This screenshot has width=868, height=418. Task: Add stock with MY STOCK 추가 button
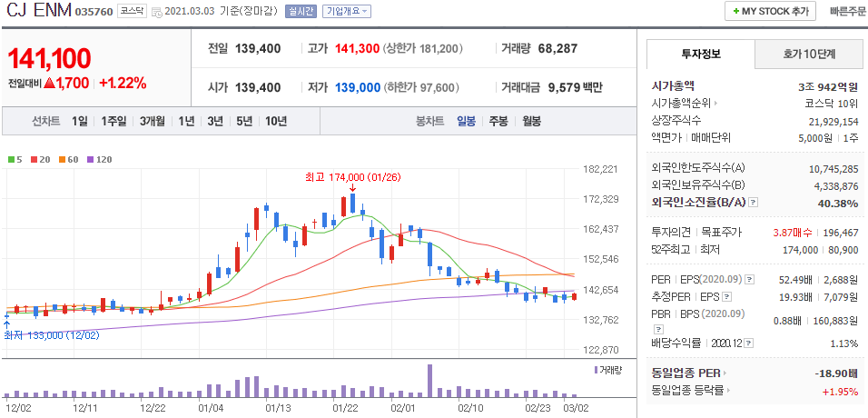[770, 11]
